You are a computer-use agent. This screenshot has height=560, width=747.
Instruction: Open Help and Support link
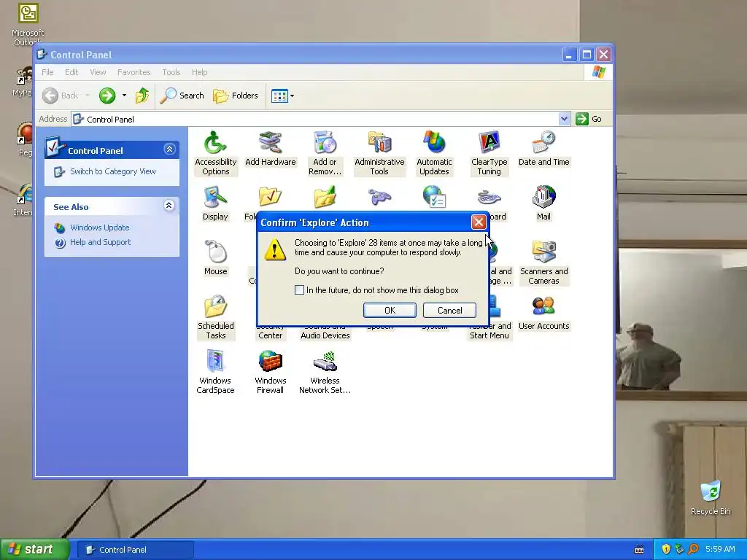[100, 242]
